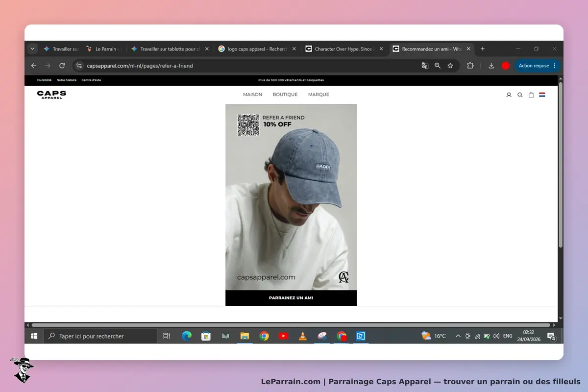Open Task View on taskbar
This screenshot has width=588, height=392.
click(x=167, y=336)
